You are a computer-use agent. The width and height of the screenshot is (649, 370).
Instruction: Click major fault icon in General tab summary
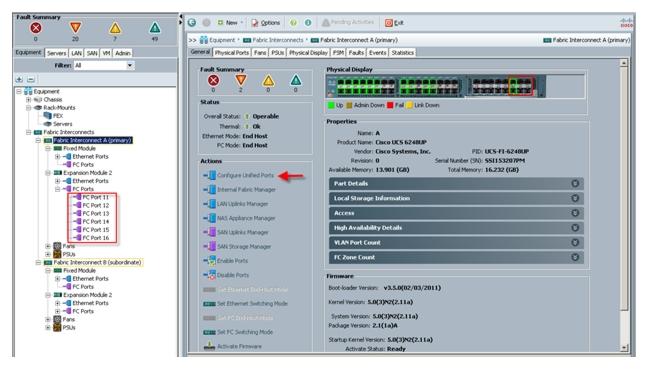pos(240,81)
